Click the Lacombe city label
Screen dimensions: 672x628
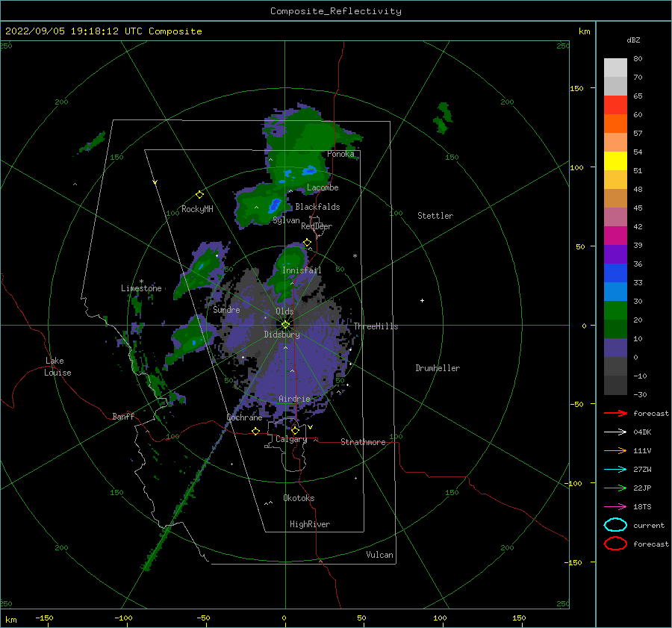[x=323, y=187]
